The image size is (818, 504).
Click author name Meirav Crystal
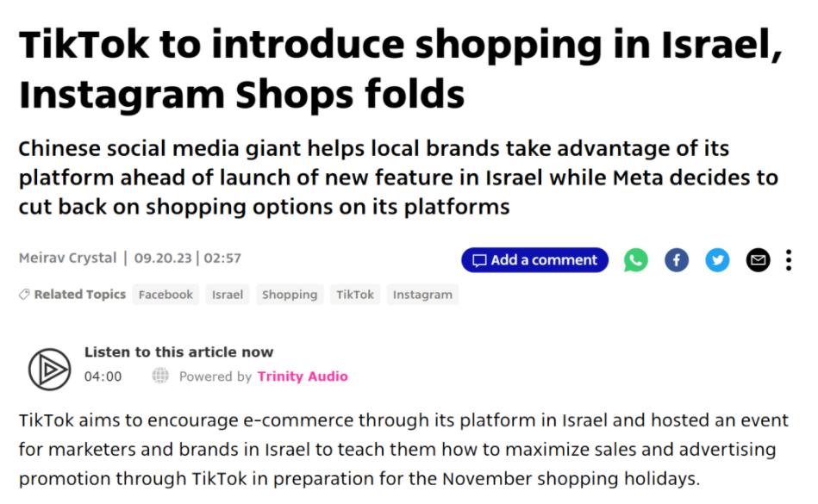point(68,258)
